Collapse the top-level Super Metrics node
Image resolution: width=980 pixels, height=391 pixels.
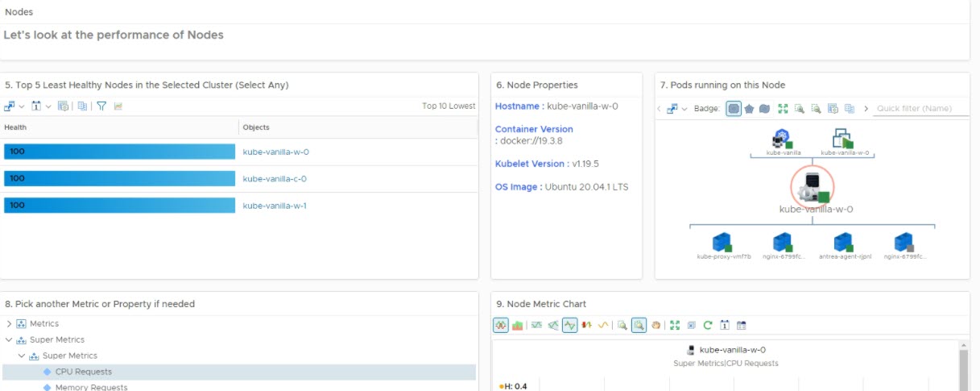click(x=9, y=340)
